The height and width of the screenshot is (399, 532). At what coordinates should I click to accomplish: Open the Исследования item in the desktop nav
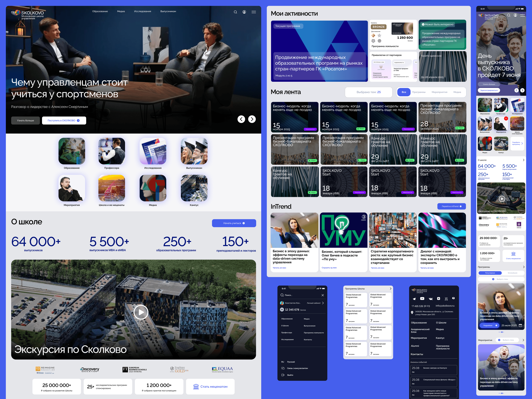tap(142, 11)
